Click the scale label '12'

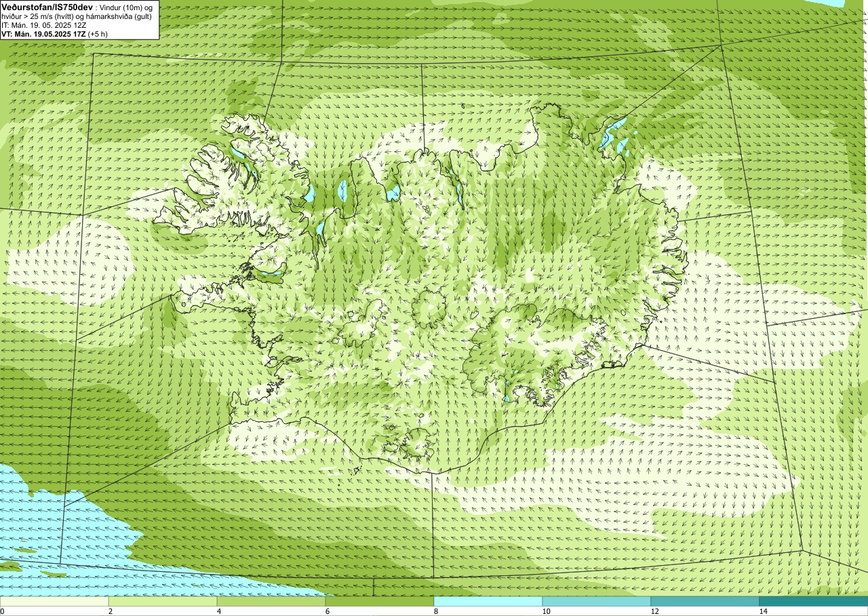[x=654, y=611]
